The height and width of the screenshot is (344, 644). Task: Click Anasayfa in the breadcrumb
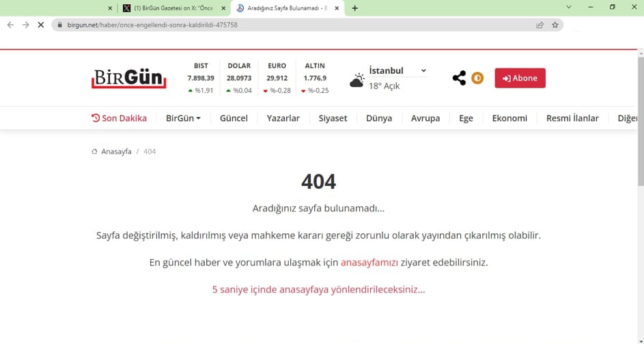[x=115, y=151]
